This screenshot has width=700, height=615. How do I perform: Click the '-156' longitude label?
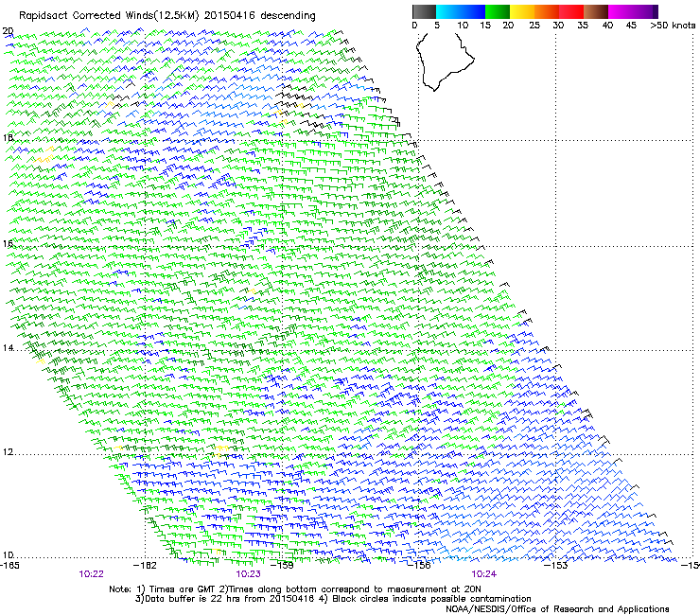tap(419, 566)
